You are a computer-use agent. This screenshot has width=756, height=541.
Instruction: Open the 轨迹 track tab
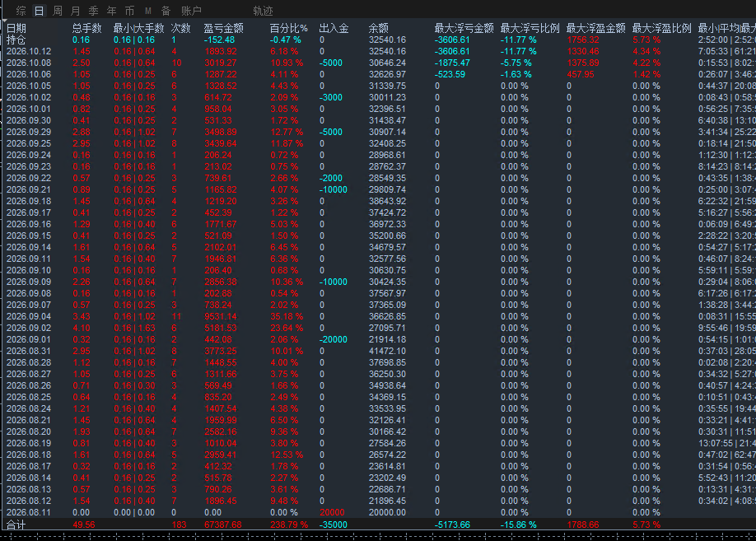pyautogui.click(x=264, y=11)
